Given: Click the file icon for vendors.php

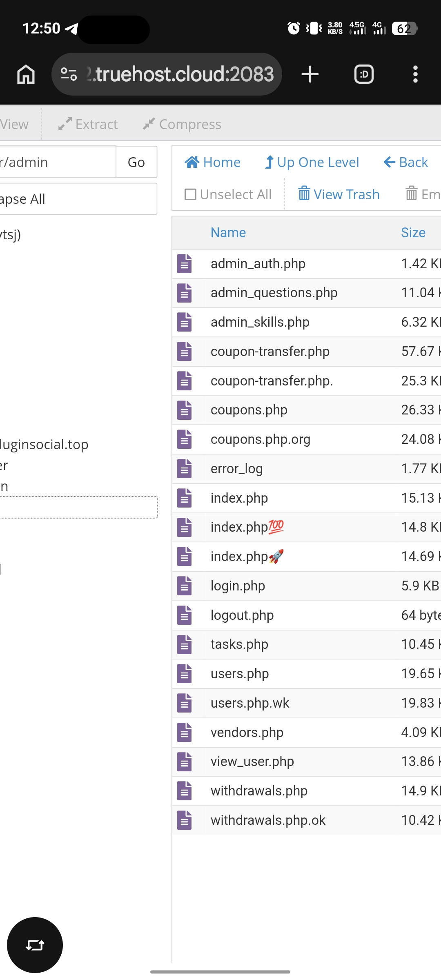Looking at the screenshot, I should point(185,733).
